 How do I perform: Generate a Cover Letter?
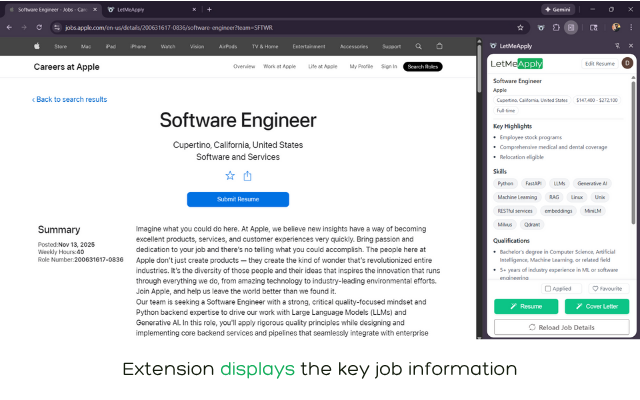click(597, 306)
